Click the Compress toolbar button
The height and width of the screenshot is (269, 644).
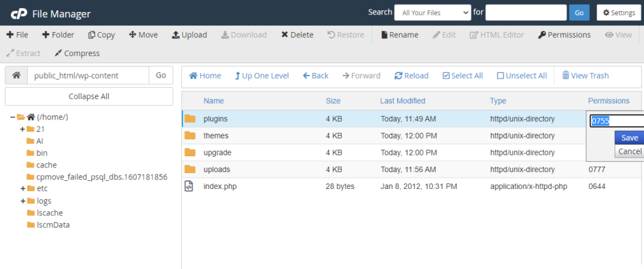click(x=77, y=54)
